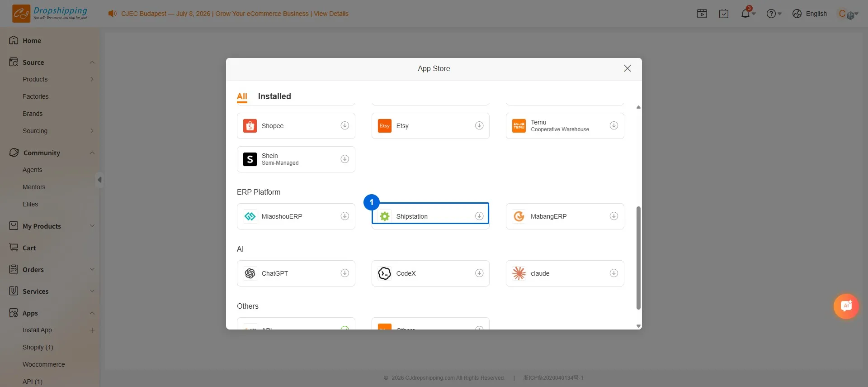This screenshot has height=387, width=868.
Task: Click the scroll down arrow in App Store
Action: 638,326
